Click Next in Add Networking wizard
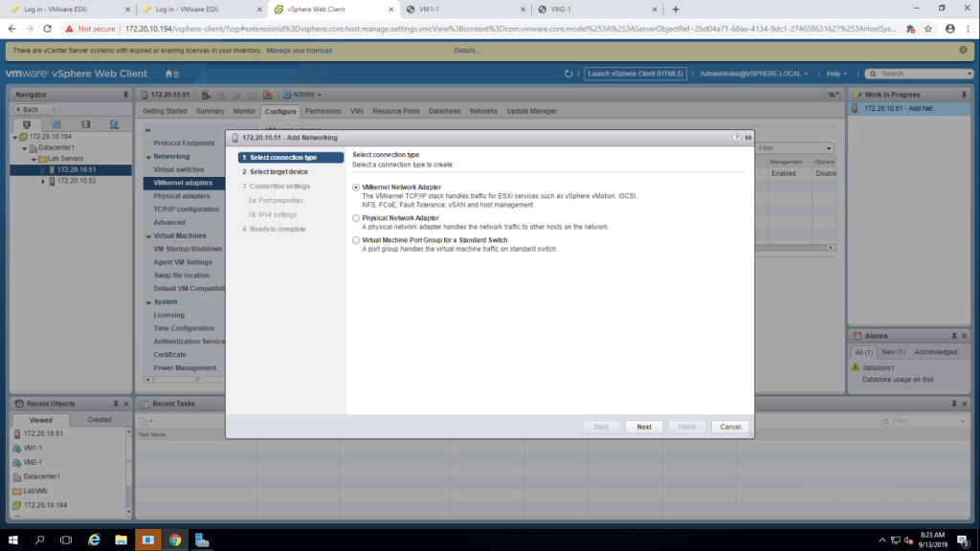The height and width of the screenshot is (551, 980). click(x=644, y=427)
